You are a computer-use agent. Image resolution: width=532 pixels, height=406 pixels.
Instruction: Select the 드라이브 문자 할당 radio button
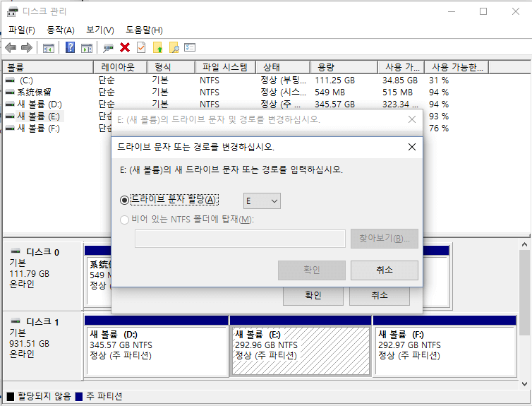(124, 201)
